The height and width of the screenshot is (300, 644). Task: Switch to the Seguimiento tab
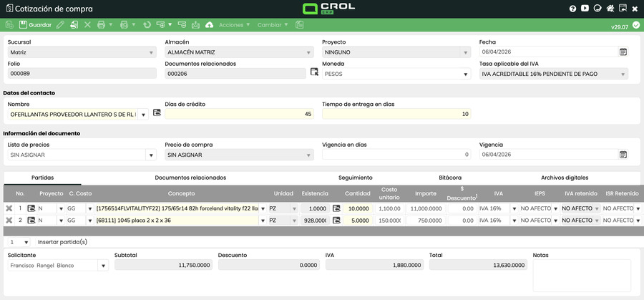[x=355, y=178]
